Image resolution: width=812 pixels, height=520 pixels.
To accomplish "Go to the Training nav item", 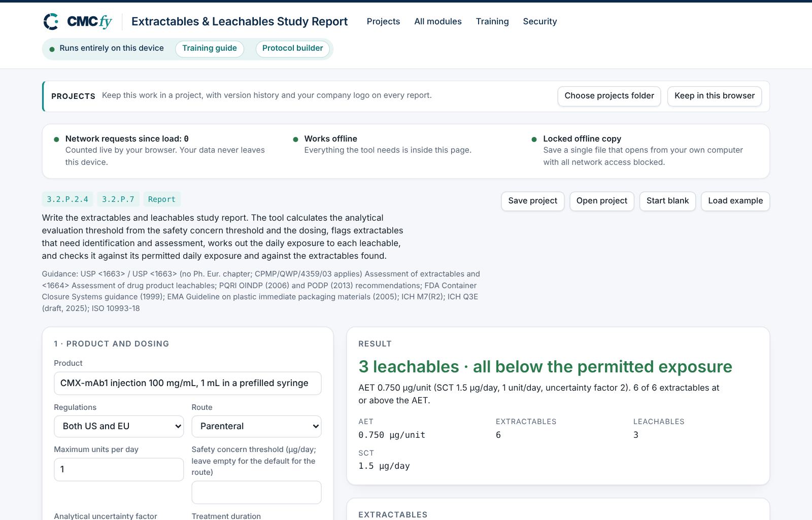I will (492, 21).
